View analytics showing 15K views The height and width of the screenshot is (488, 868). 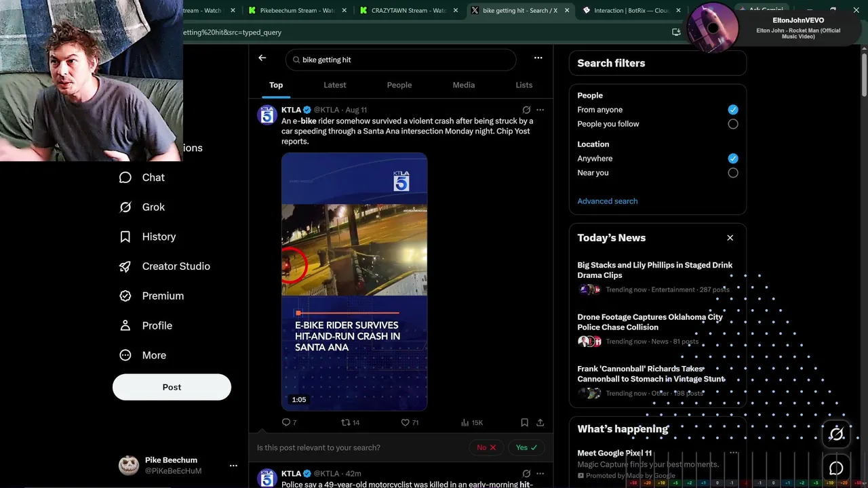[471, 422]
